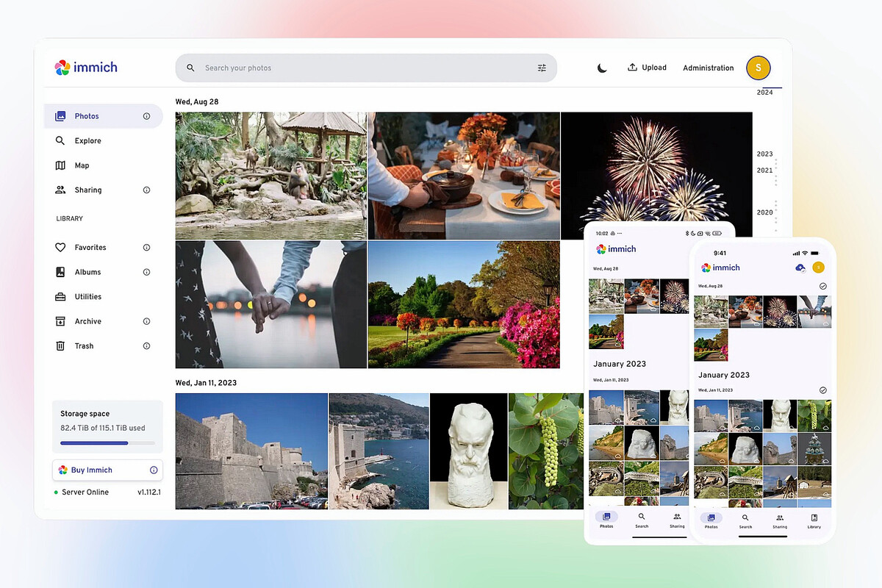Tap the cloud backup icon in mobile header
The height and width of the screenshot is (588, 882).
[x=800, y=268]
